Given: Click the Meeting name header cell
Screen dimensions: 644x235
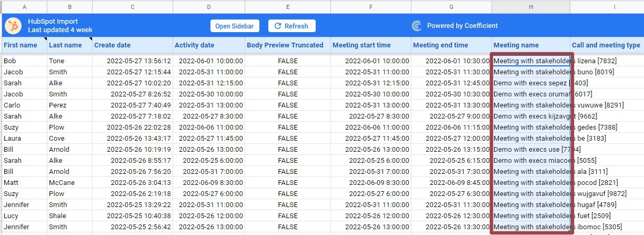Looking at the screenshot, I should [x=516, y=45].
